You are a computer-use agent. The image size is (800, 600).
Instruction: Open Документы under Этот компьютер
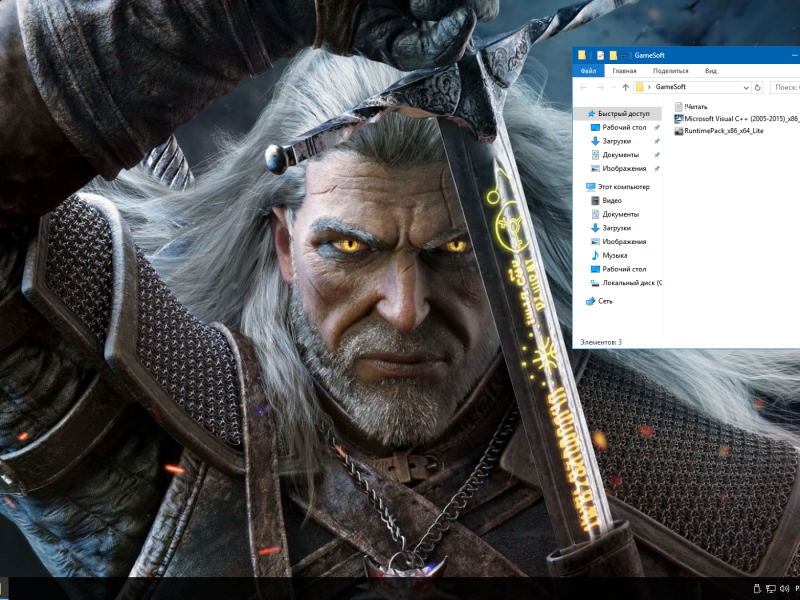coord(615,214)
